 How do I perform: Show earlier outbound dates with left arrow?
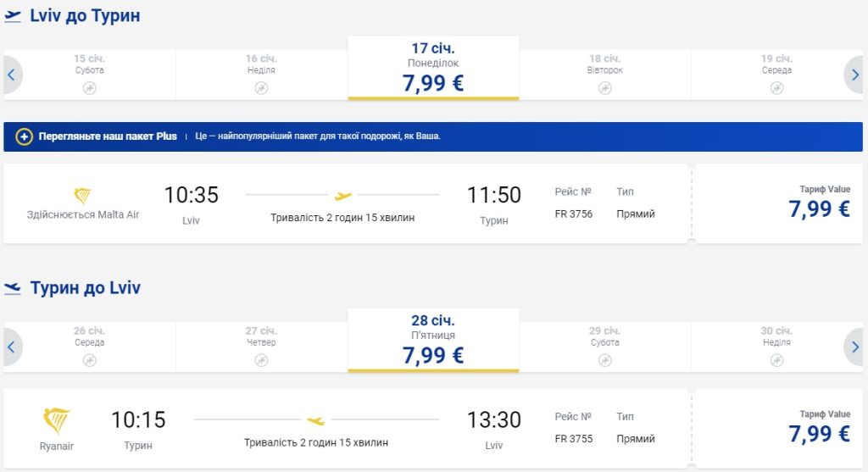pyautogui.click(x=11, y=75)
